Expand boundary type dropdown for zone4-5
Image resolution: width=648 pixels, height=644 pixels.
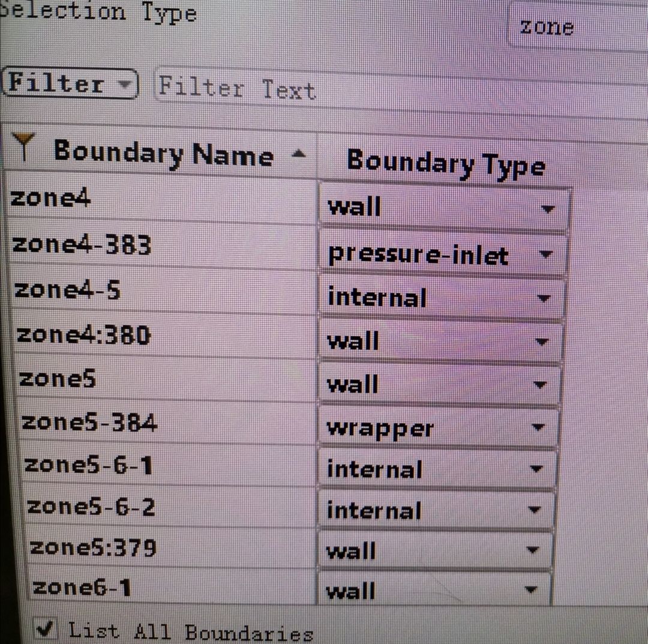[x=544, y=298]
